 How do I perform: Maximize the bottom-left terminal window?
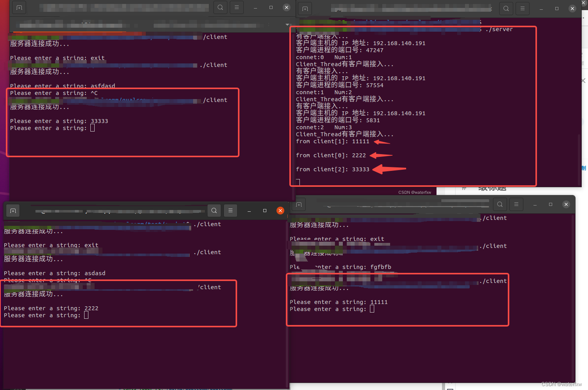[265, 211]
